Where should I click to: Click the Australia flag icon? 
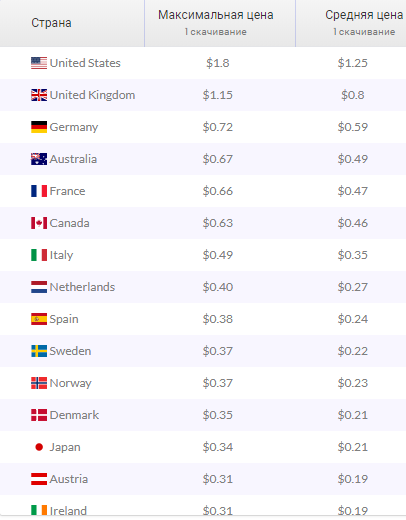tap(39, 159)
